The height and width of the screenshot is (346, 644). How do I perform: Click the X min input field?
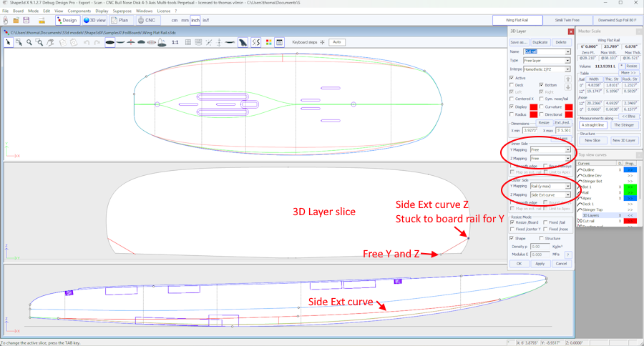pyautogui.click(x=528, y=131)
